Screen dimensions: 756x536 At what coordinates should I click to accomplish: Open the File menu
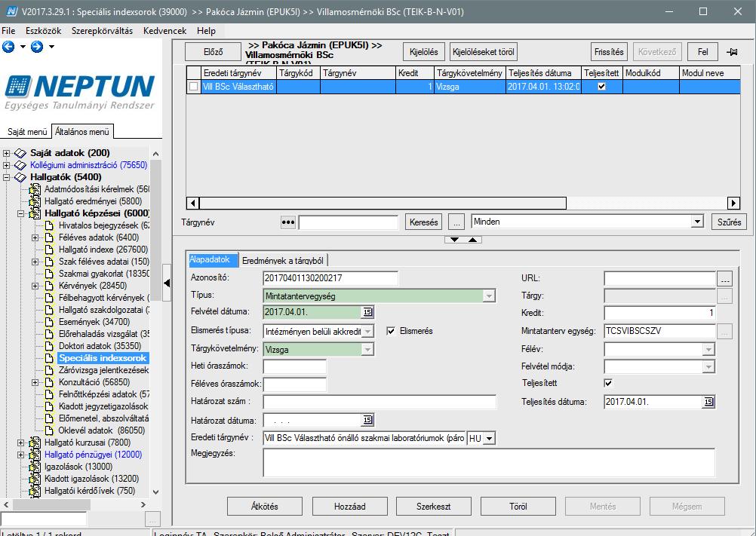pyautogui.click(x=8, y=31)
